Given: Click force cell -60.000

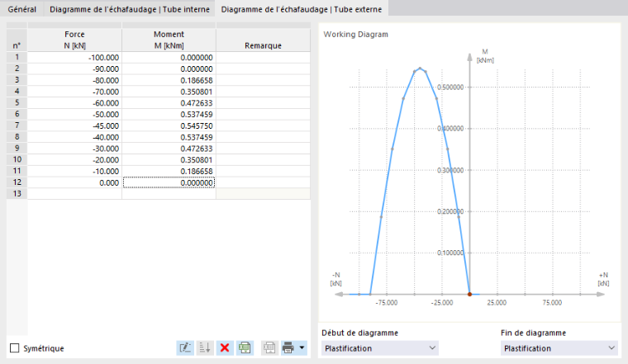Looking at the screenshot, I should [74, 103].
